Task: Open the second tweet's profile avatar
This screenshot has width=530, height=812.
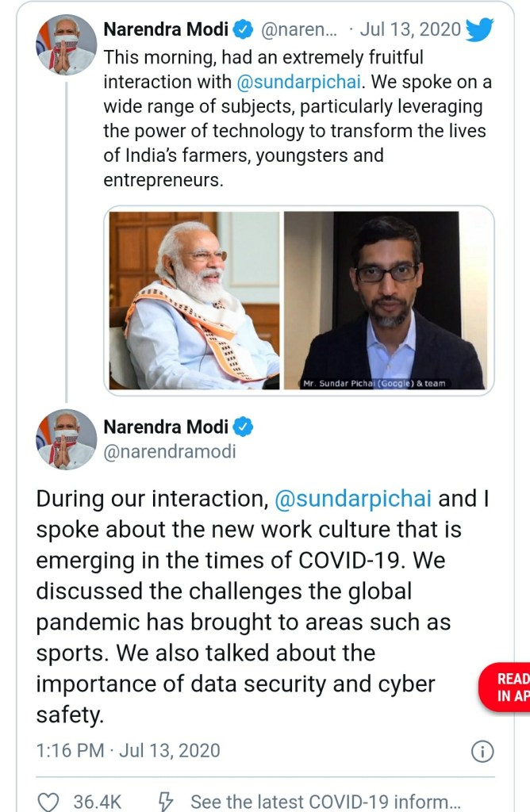Action: point(66,440)
